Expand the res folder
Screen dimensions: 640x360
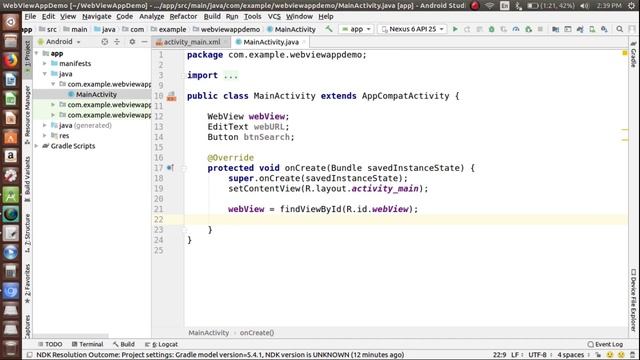(x=45, y=136)
